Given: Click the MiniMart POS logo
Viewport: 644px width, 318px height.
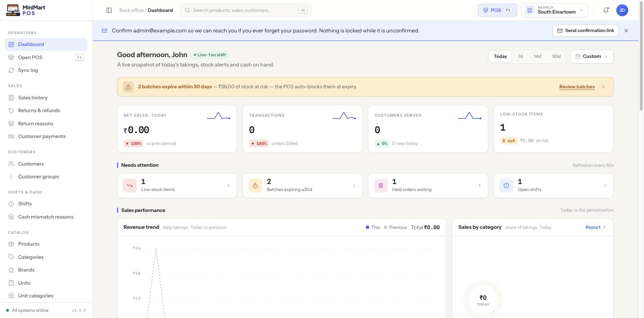Looking at the screenshot, I should pyautogui.click(x=26, y=10).
